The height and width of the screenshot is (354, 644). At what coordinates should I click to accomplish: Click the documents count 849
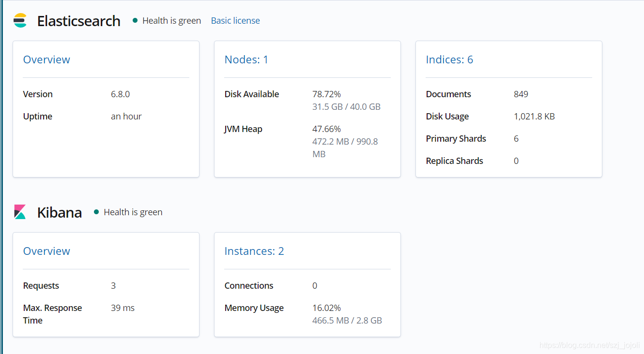(x=521, y=94)
